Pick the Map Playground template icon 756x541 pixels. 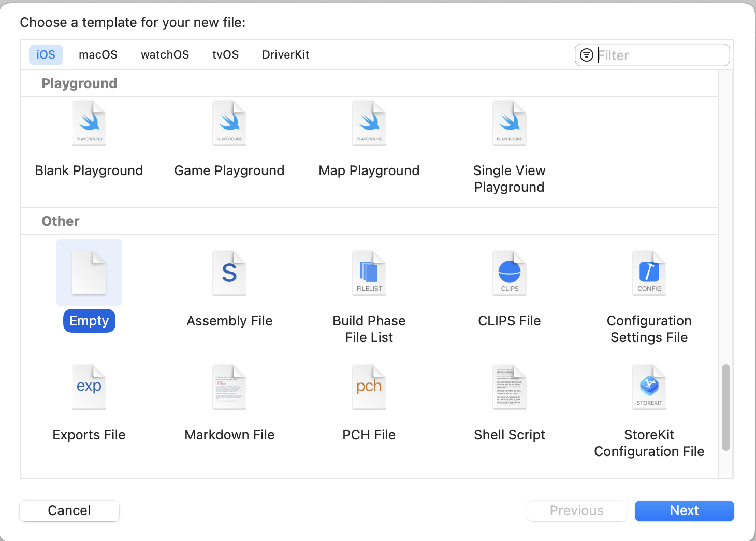pyautogui.click(x=369, y=123)
